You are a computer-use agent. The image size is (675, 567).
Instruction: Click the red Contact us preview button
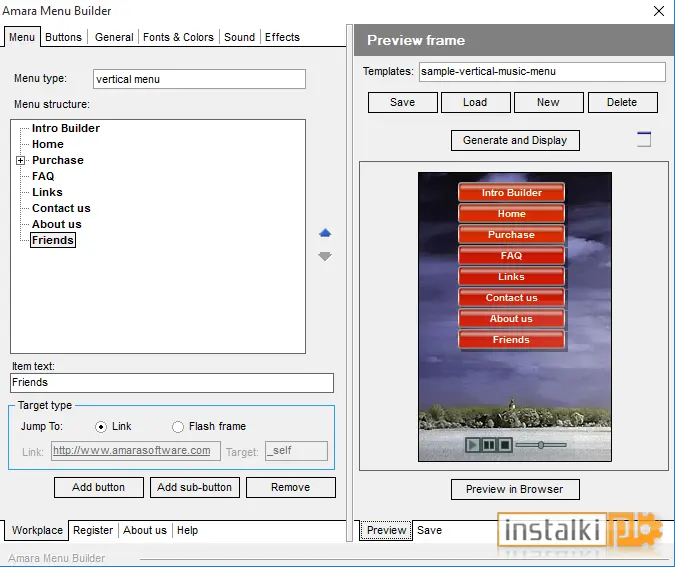(x=511, y=297)
